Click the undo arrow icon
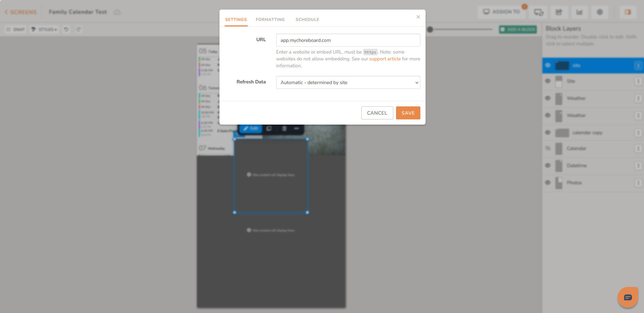This screenshot has width=644, height=313. pos(66,30)
